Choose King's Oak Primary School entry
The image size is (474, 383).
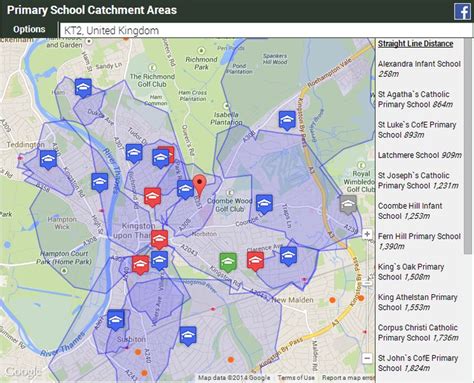411,272
